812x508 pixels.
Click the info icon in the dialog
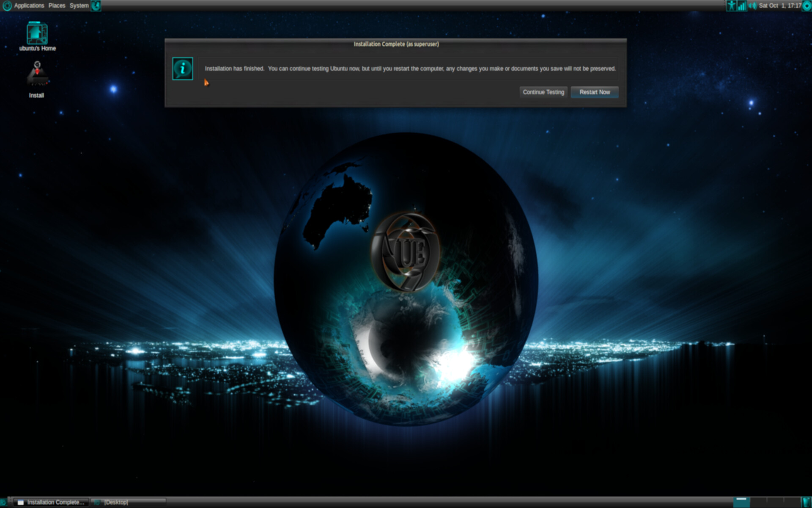(x=183, y=69)
